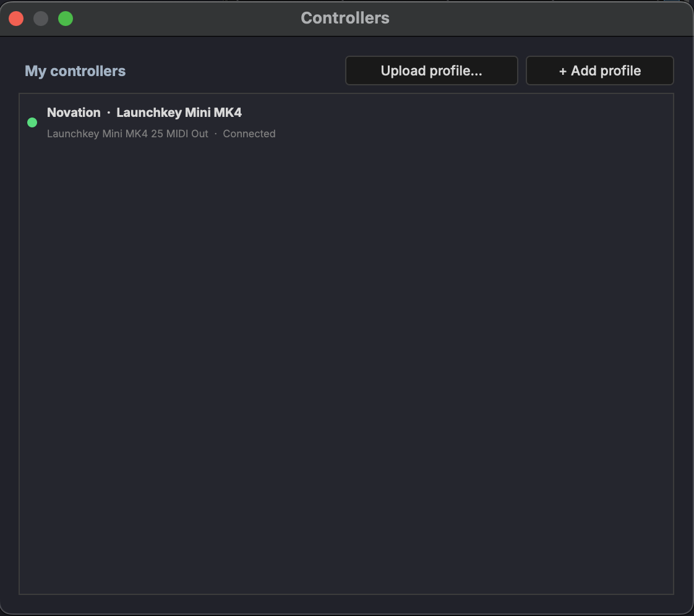Click the green connection status indicator dot
694x616 pixels.
click(32, 122)
